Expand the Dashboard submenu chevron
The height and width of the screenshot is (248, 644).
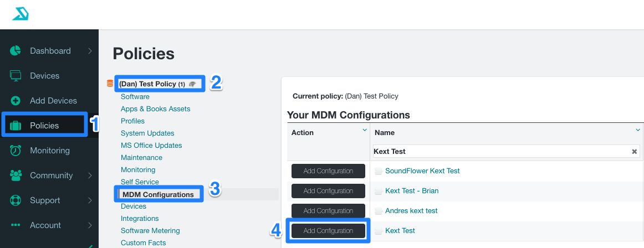pos(90,51)
